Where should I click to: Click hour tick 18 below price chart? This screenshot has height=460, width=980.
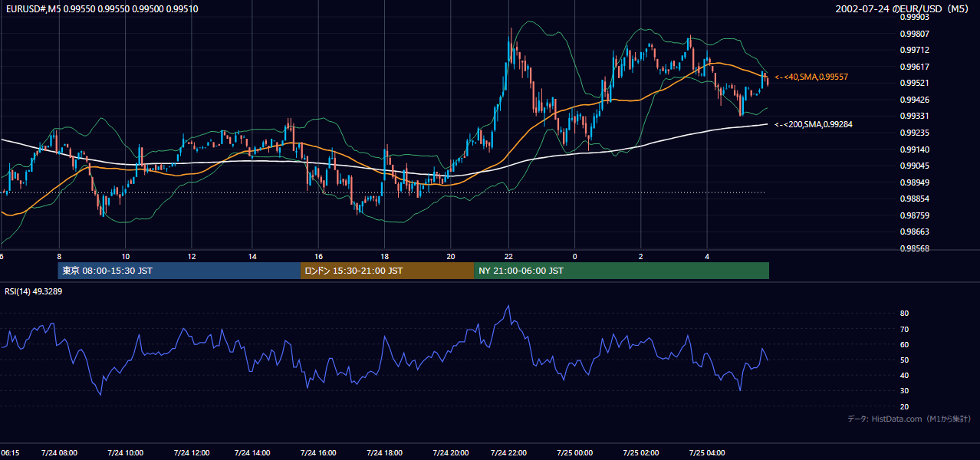384,256
